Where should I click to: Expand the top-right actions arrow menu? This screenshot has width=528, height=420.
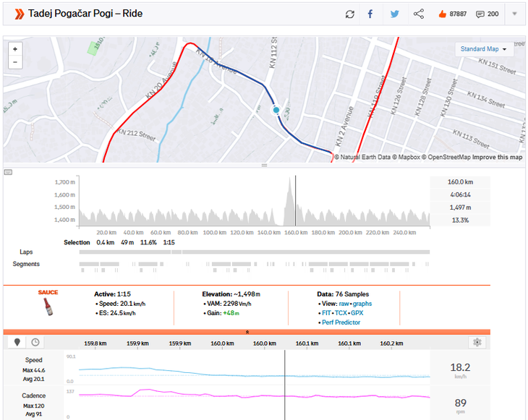pyautogui.click(x=514, y=14)
